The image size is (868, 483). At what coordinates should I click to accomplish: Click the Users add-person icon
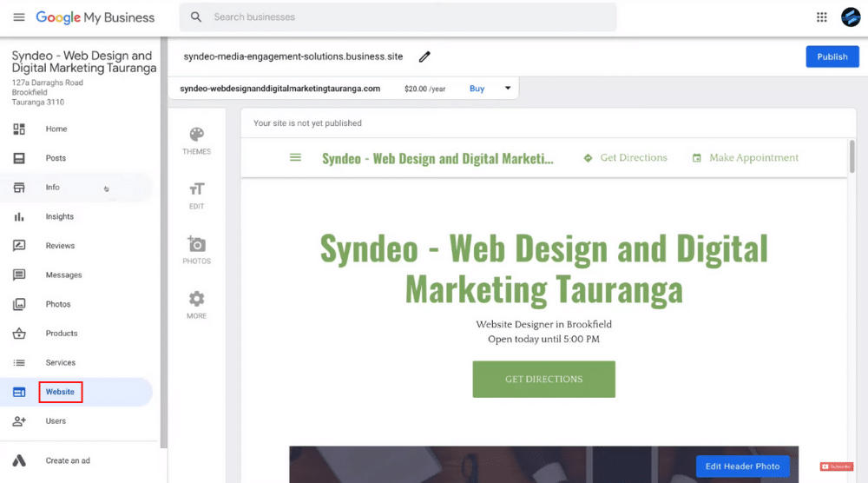[19, 421]
